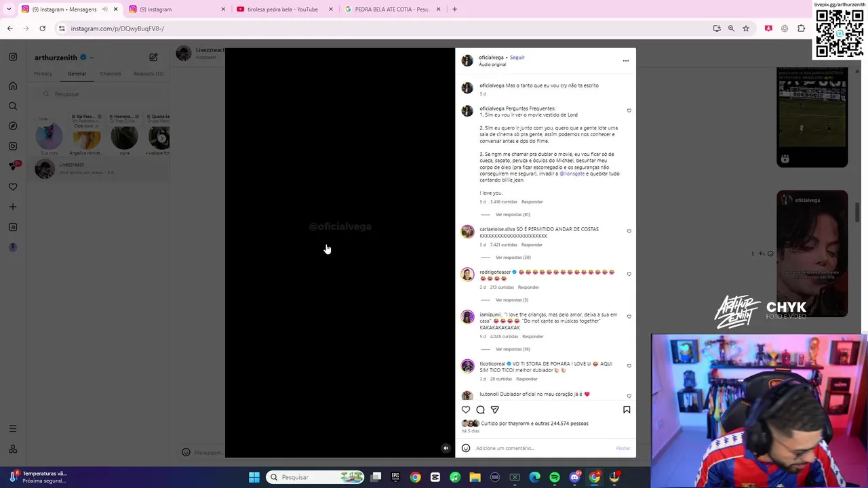The width and height of the screenshot is (868, 488).
Task: Open the Search magnifier in Instagram sidebar
Action: pos(13,106)
